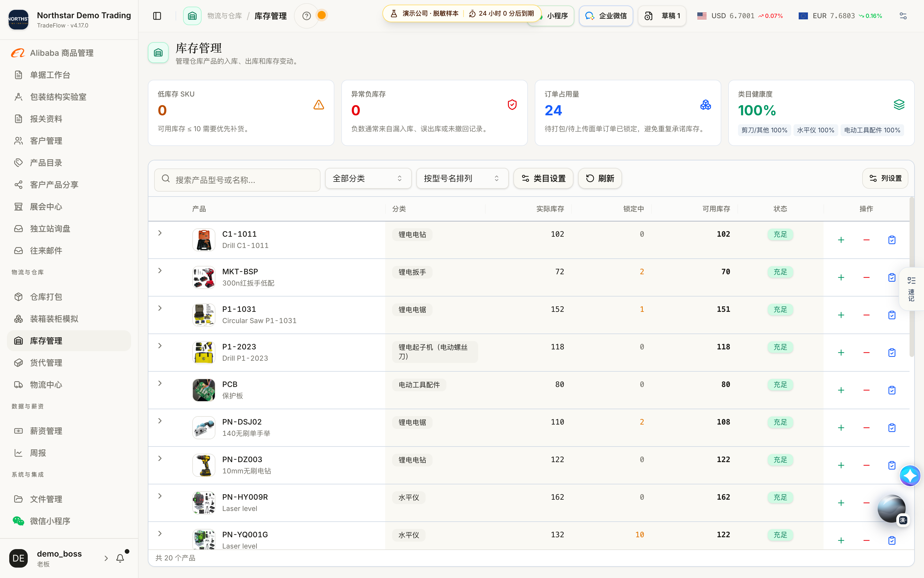The image size is (924, 578).
Task: Open the 草稿 1 drafts button
Action: 662,16
